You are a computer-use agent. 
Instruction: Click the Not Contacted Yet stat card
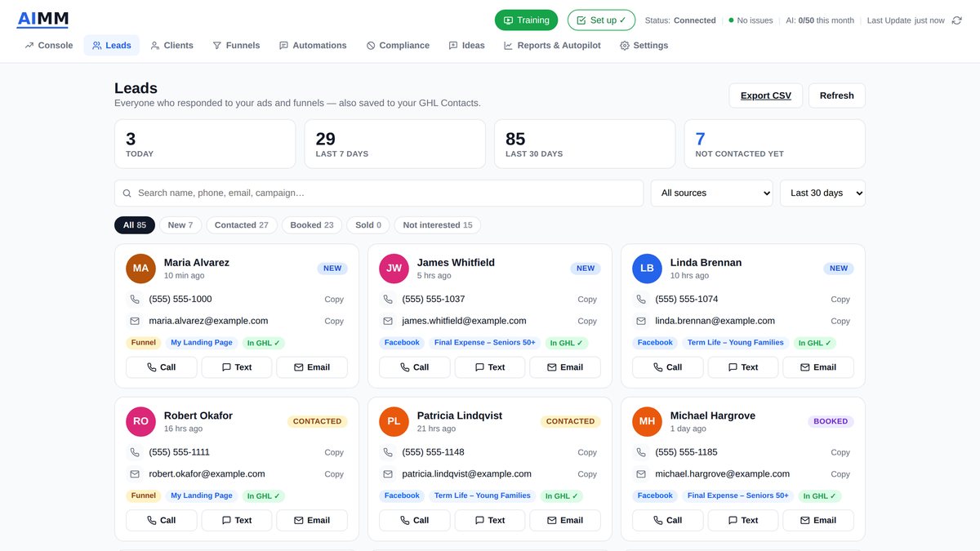(774, 144)
